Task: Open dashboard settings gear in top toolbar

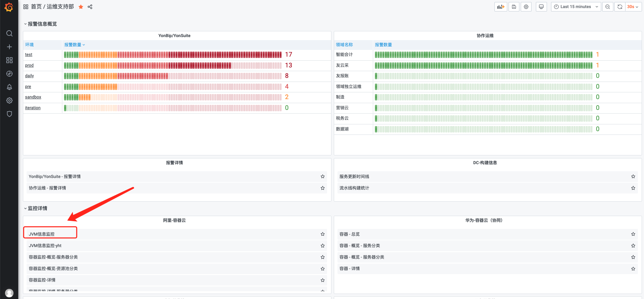Action: [x=526, y=7]
